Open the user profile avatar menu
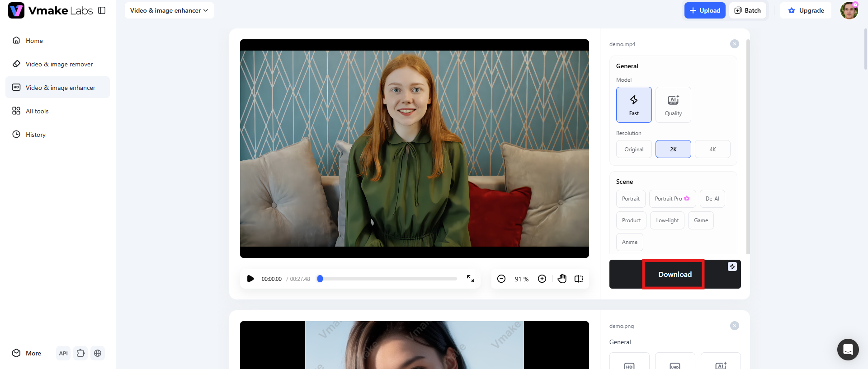This screenshot has width=868, height=369. pyautogui.click(x=849, y=10)
